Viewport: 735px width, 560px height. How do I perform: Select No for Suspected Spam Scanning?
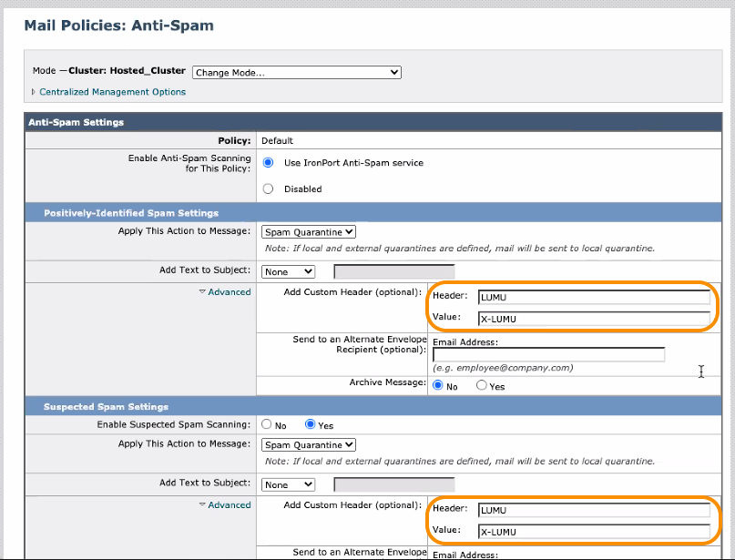click(267, 425)
